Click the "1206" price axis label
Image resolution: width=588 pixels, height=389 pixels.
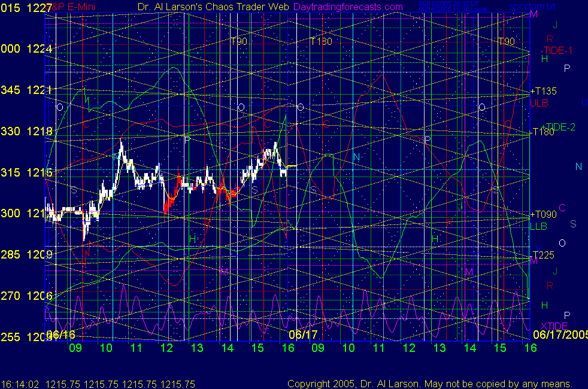point(39,296)
